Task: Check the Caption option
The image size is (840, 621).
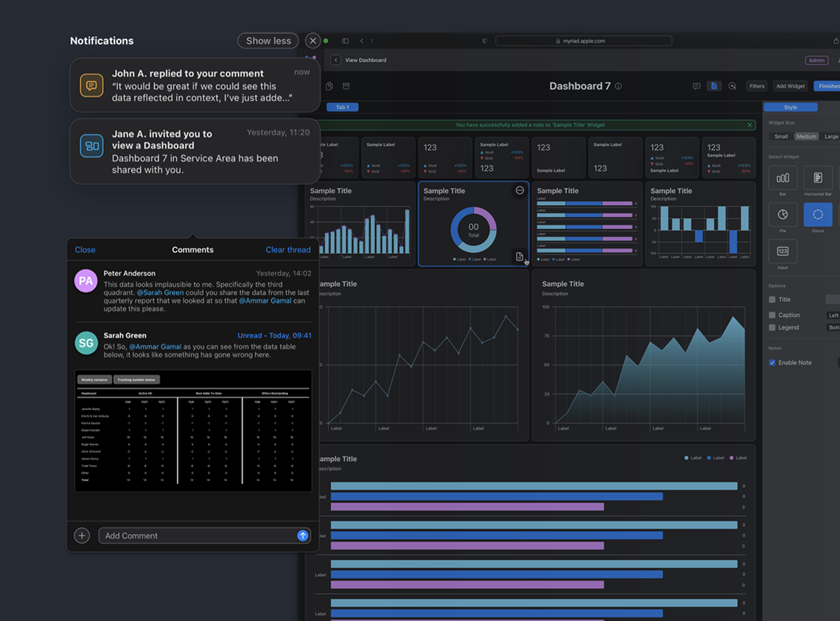Action: (x=772, y=315)
